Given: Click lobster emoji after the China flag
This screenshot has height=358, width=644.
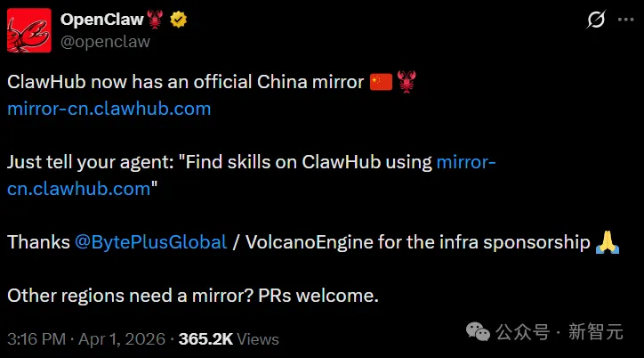Looking at the screenshot, I should 407,82.
